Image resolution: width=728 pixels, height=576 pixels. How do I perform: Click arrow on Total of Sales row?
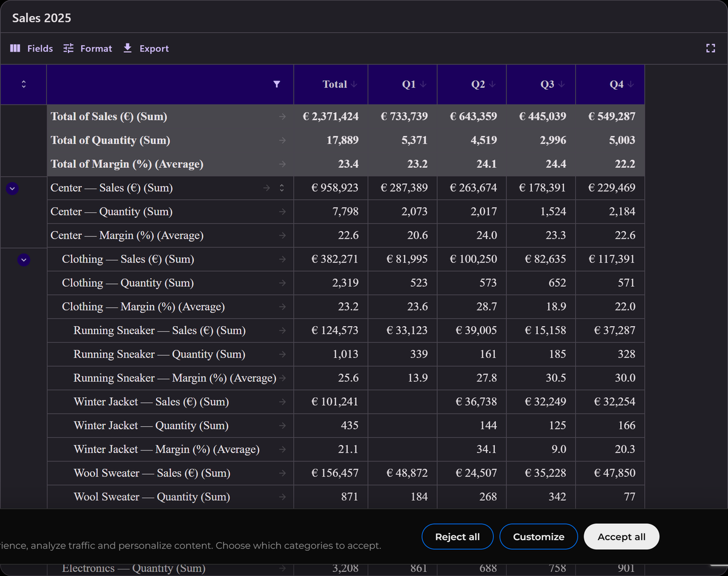tap(281, 116)
